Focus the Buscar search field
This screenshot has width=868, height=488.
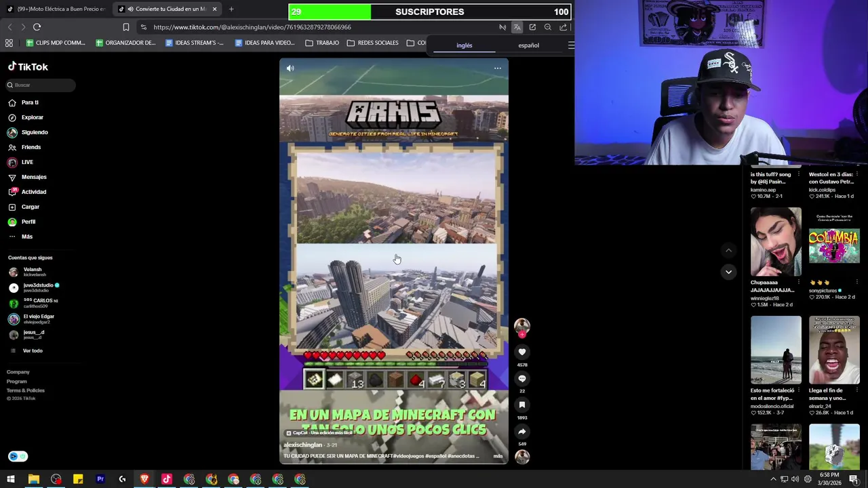41,85
